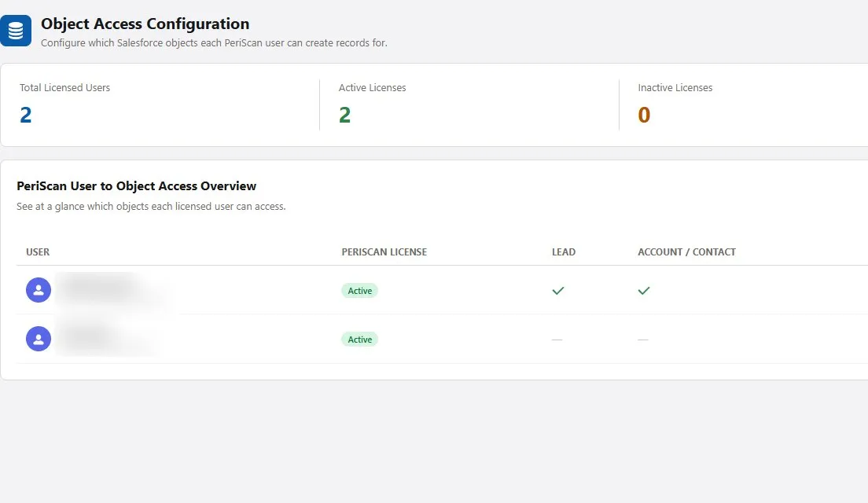Select the first user's avatar icon
This screenshot has width=868, height=503.
pos(39,290)
